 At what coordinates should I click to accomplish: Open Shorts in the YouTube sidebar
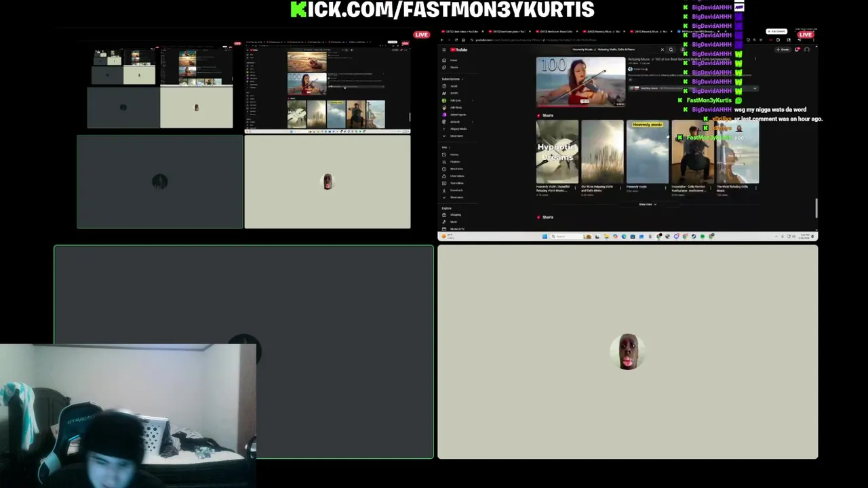(451, 67)
